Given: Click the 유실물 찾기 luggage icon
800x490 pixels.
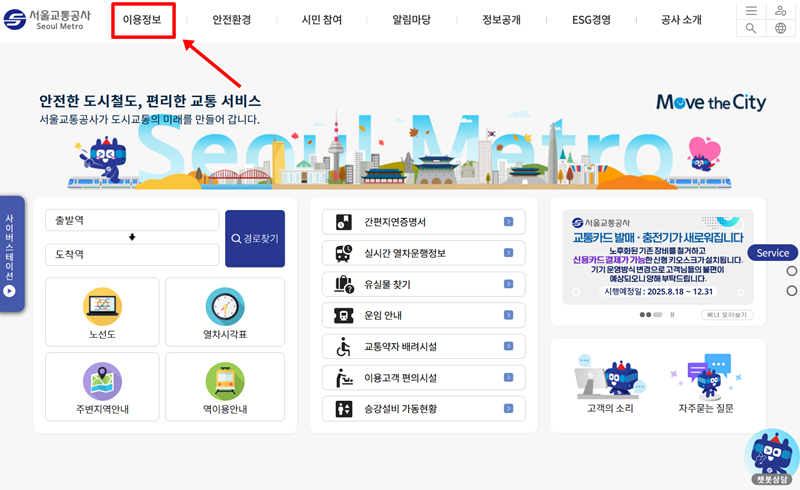Looking at the screenshot, I should 344,284.
